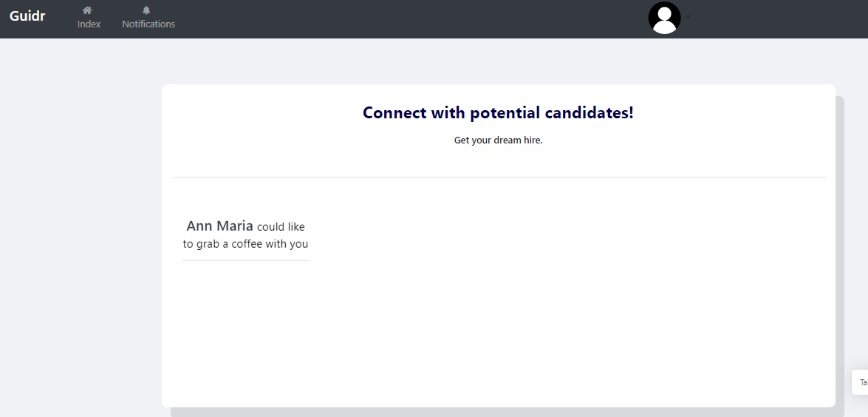
Task: Click the underline below Ann Maria's notification
Action: tap(245, 260)
